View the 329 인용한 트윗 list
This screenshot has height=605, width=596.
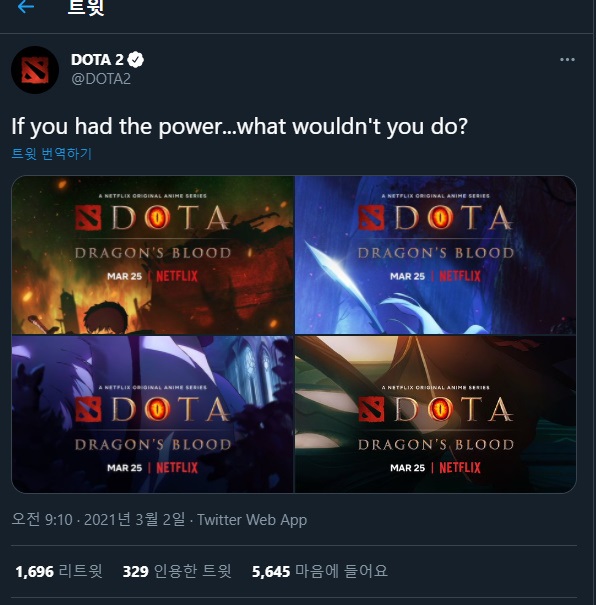177,571
